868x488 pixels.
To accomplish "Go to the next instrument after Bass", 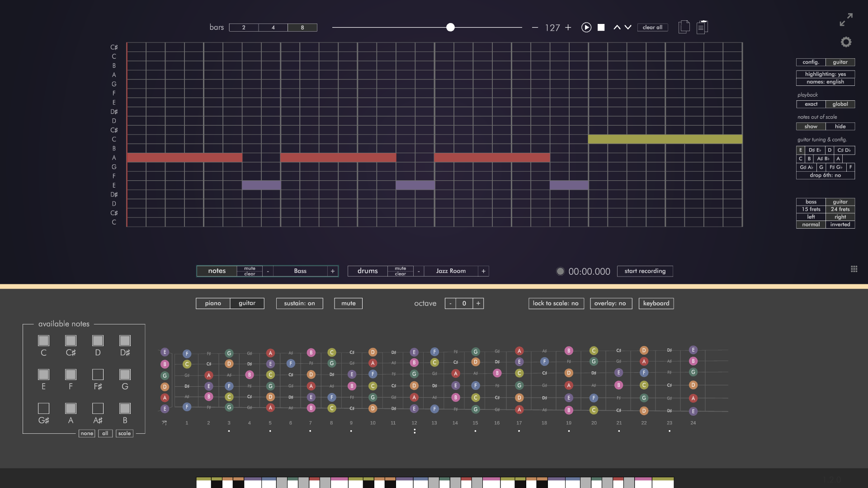I will coord(333,271).
